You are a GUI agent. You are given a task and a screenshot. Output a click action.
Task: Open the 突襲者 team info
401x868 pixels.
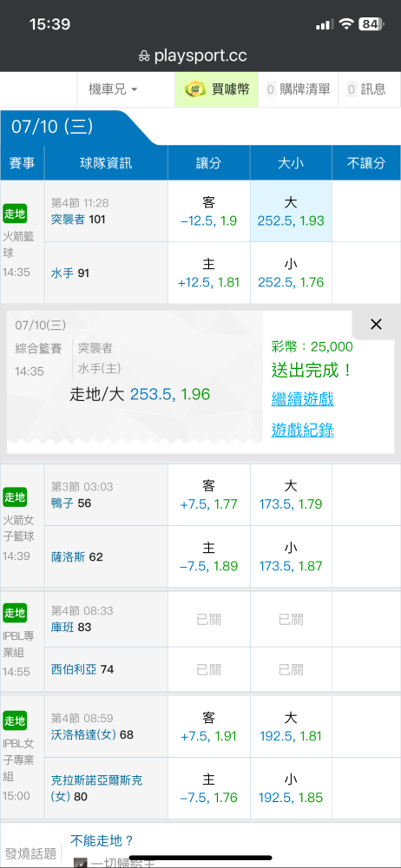point(68,220)
